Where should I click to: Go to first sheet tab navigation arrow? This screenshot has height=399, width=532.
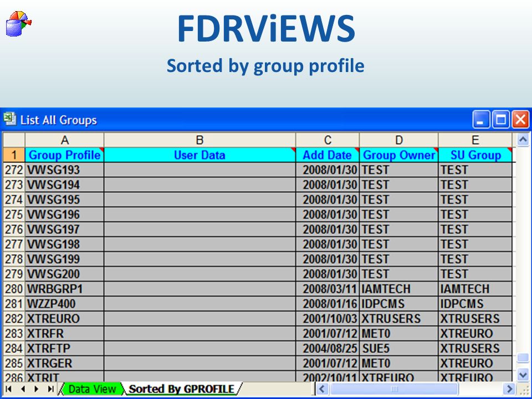[9, 389]
